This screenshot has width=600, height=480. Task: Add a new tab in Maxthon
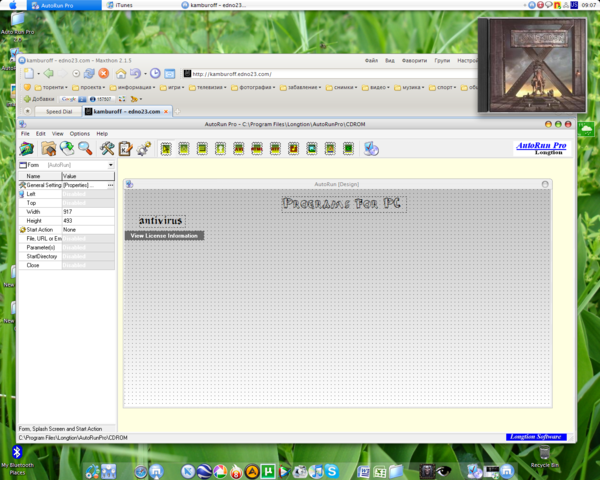point(178,111)
